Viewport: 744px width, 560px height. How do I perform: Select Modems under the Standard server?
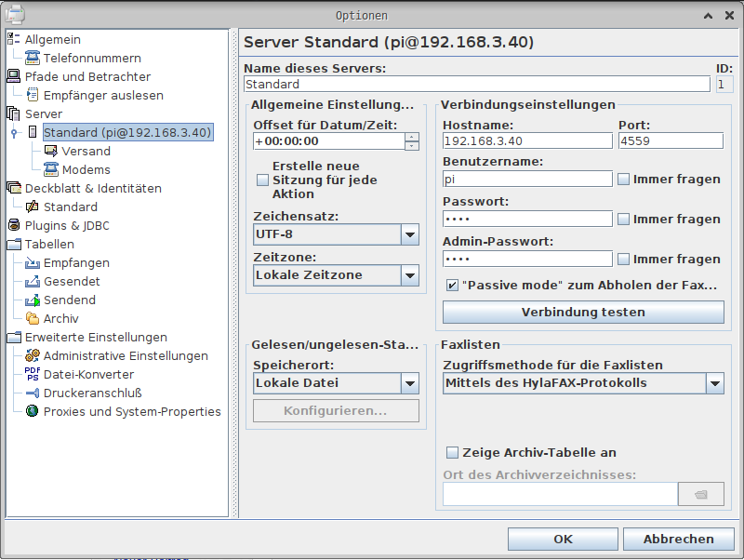click(86, 169)
